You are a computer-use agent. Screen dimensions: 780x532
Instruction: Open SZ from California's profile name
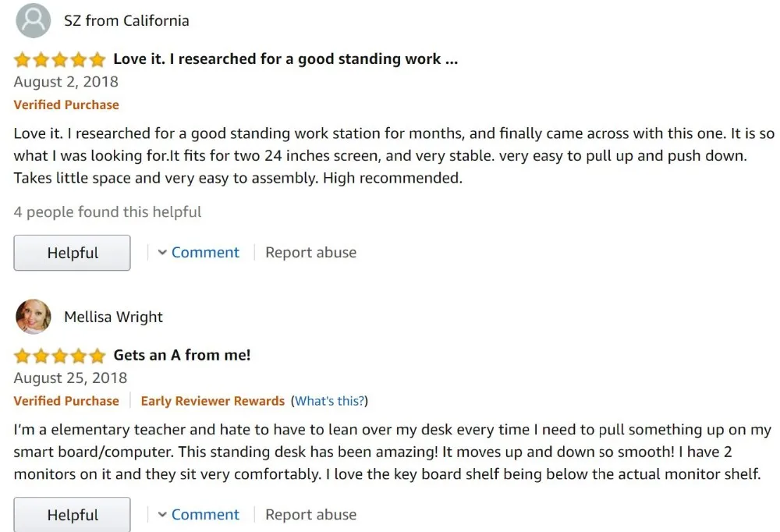(x=126, y=21)
